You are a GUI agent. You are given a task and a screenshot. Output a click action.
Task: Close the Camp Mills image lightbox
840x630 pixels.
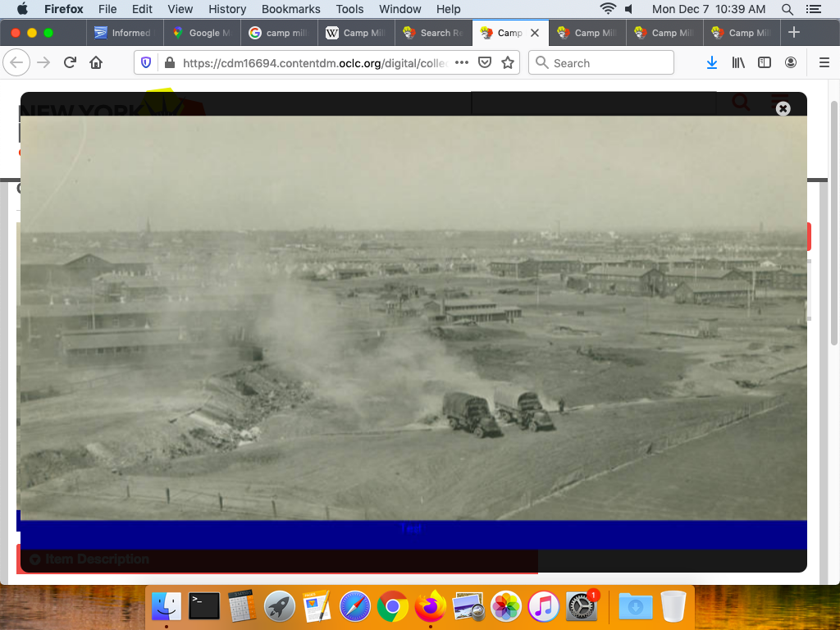[x=783, y=108]
